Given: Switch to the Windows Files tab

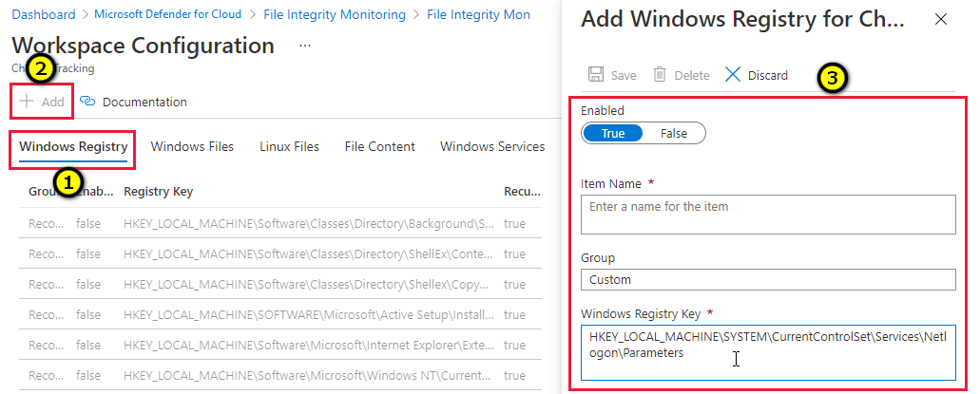Looking at the screenshot, I should [x=192, y=146].
